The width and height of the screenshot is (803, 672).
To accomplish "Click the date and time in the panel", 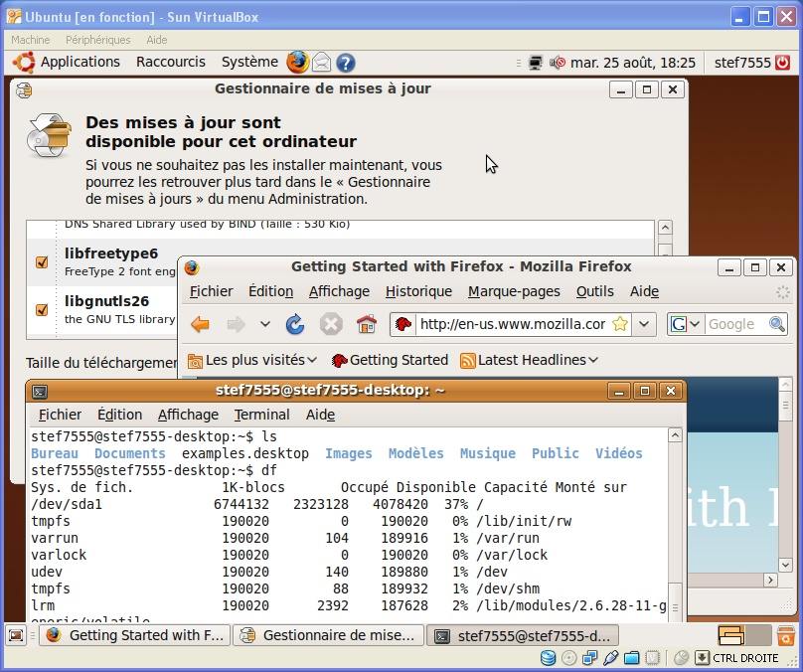I will (x=632, y=63).
